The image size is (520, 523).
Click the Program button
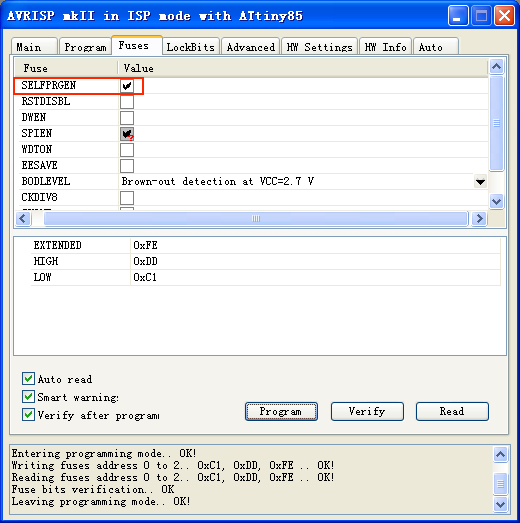click(281, 412)
